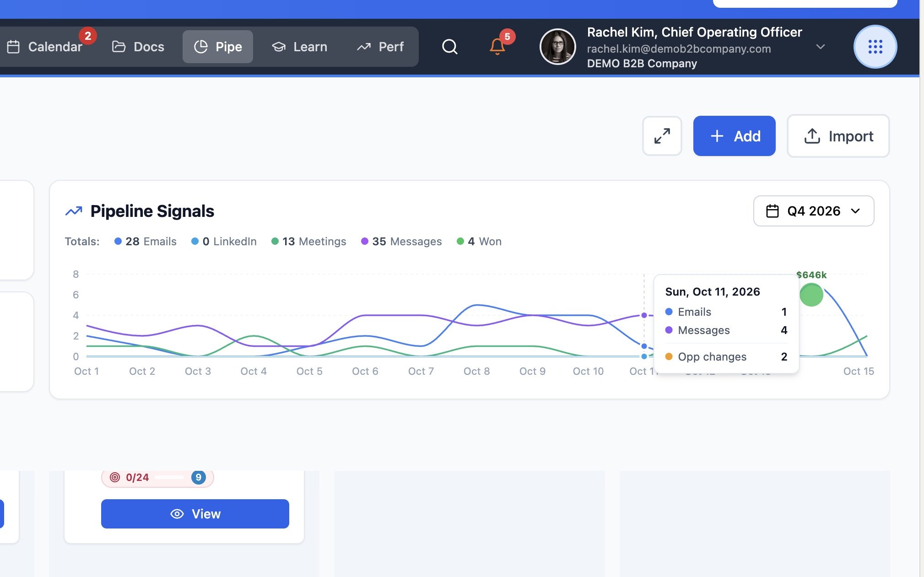
Task: Click the Oct 15 axis label
Action: click(x=859, y=371)
